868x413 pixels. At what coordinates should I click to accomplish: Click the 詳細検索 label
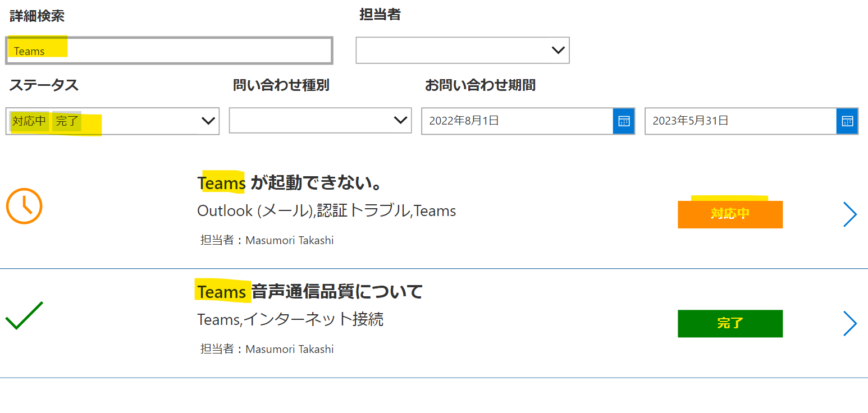point(37,16)
